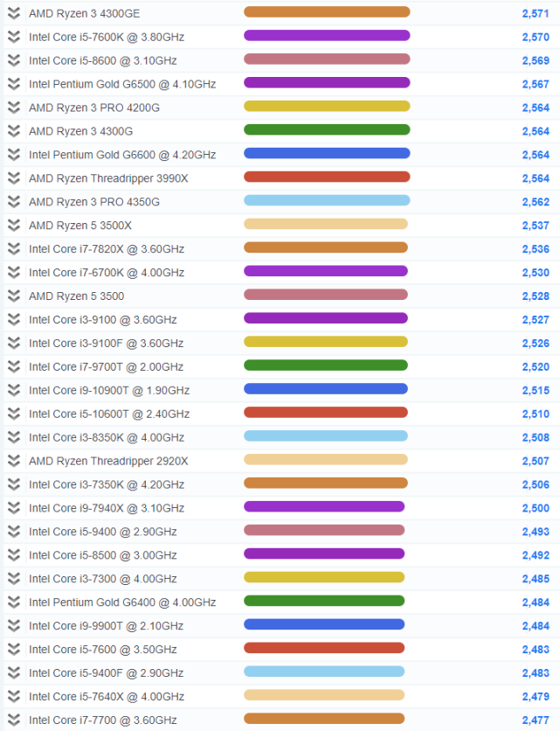Click the score 2,570
Screen dimensions: 560x731
536,37
